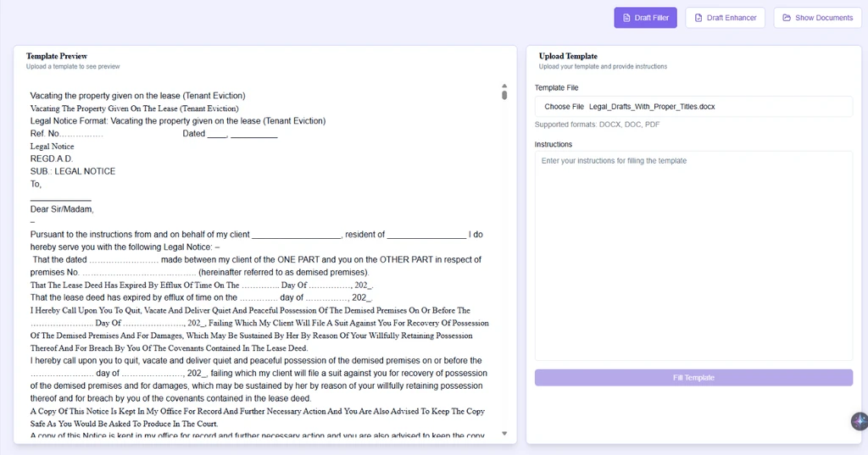Click 'Upload your template and provide instructions' subtitle
Image resolution: width=868 pixels, height=455 pixels.
(x=603, y=66)
